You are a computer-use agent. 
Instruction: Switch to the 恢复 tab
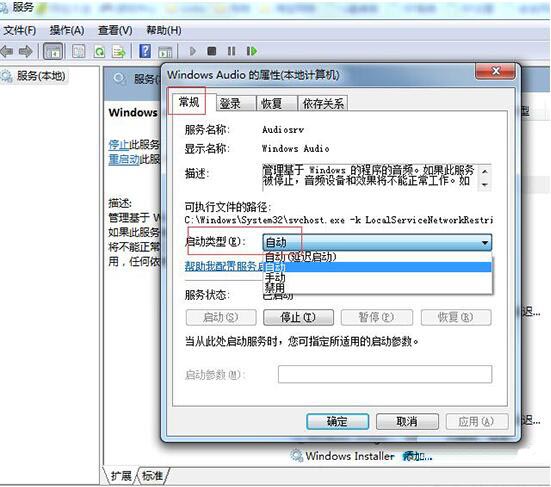(276, 103)
